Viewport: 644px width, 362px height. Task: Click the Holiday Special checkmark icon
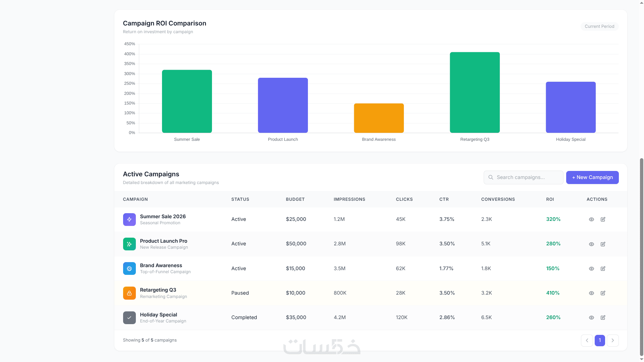tap(129, 318)
